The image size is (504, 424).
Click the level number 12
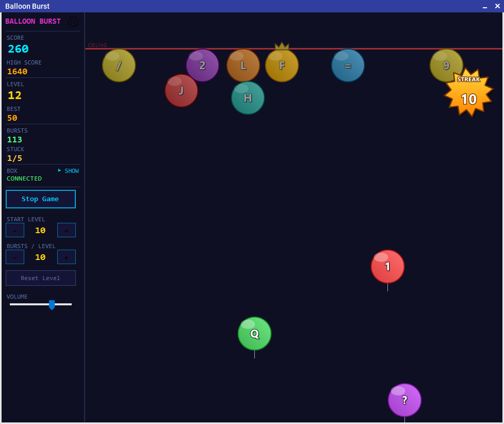click(x=14, y=95)
